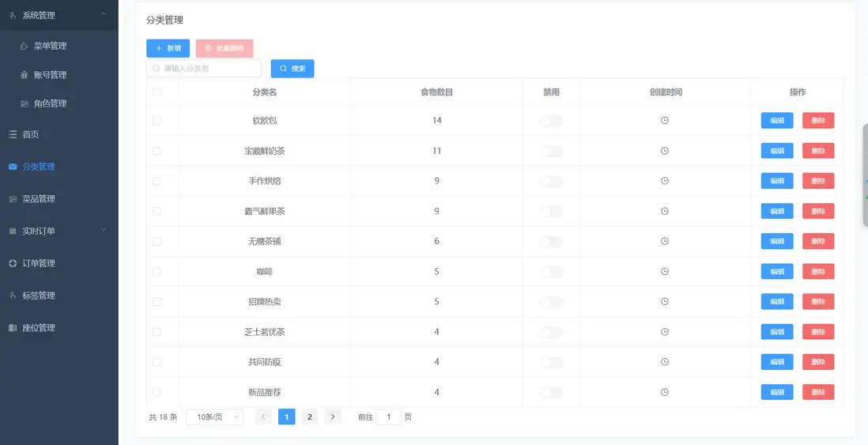Edit the 软欧包 category
Image resolution: width=868 pixels, height=445 pixels.
point(777,120)
